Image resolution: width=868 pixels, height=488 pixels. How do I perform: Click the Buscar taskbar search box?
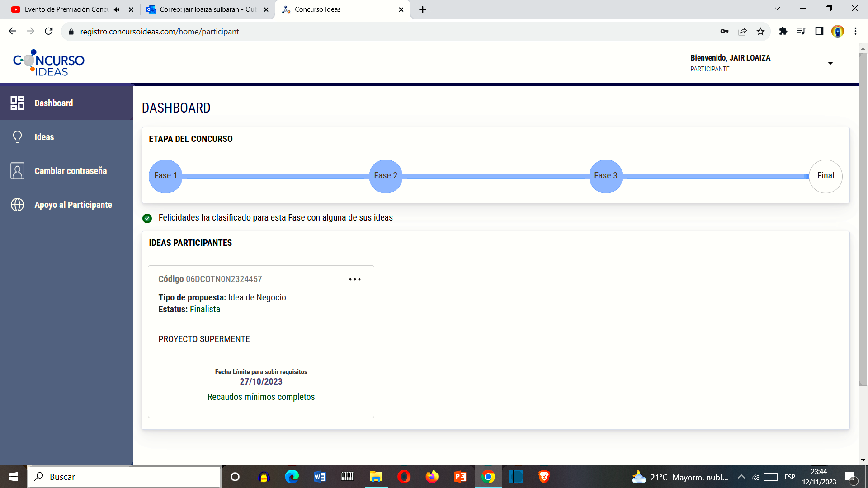(124, 477)
